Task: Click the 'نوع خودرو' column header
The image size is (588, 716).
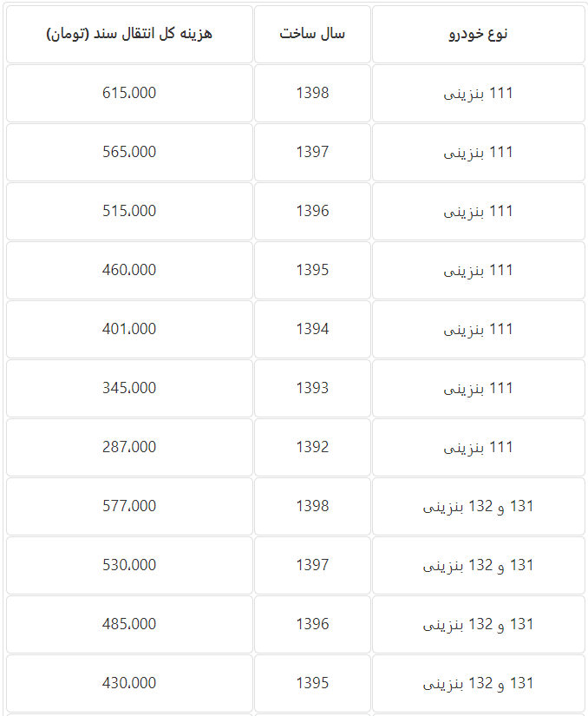Action: 478,34
